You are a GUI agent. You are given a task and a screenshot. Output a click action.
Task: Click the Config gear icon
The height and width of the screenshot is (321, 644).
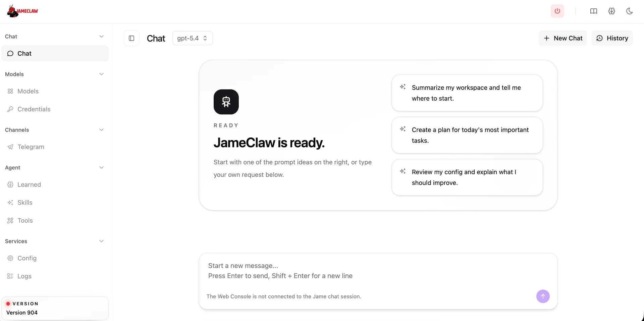coord(10,258)
